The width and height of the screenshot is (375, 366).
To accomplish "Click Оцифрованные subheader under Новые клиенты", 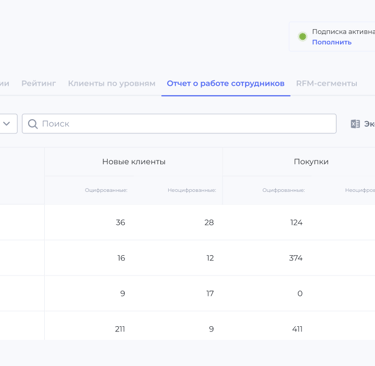I will pyautogui.click(x=106, y=190).
